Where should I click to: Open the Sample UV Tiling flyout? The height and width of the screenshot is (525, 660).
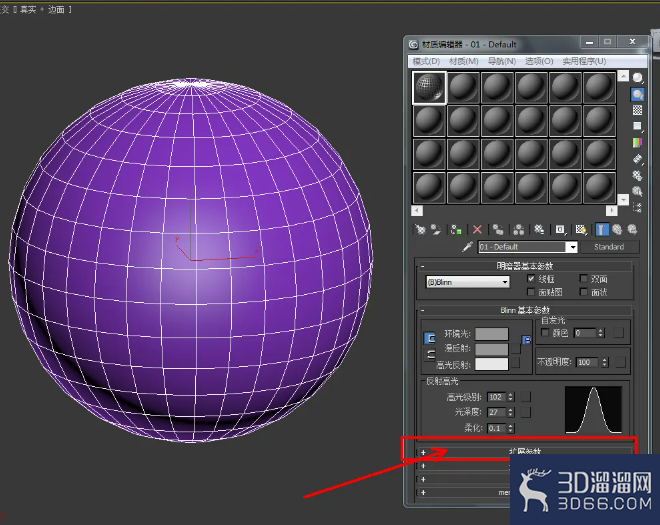638,126
